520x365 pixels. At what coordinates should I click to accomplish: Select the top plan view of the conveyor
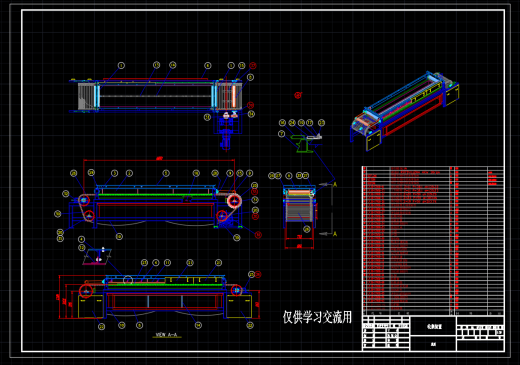point(156,95)
